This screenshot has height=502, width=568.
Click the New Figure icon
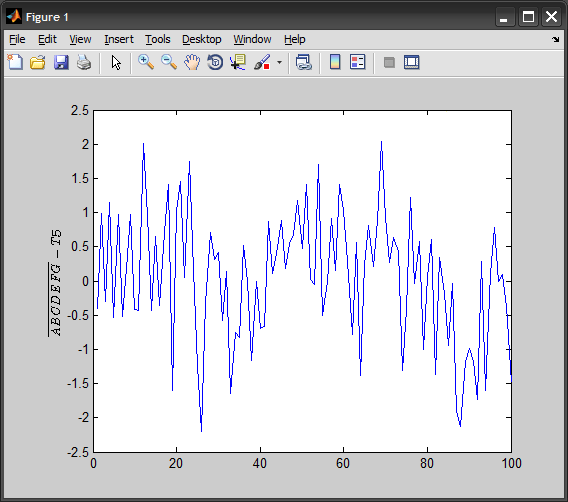point(15,62)
